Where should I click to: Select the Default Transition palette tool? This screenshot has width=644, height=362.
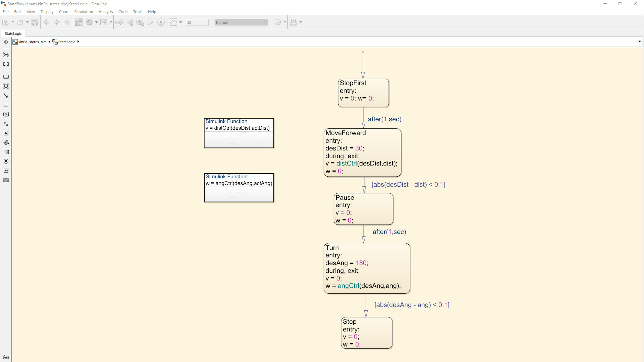pyautogui.click(x=6, y=96)
